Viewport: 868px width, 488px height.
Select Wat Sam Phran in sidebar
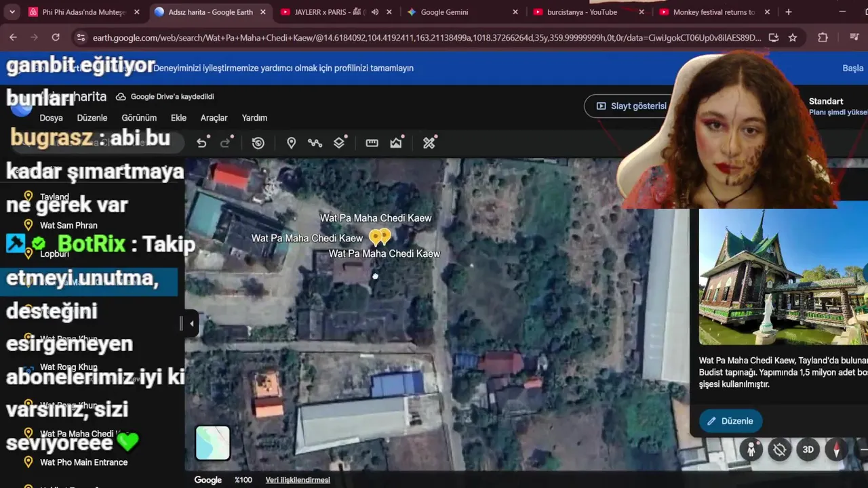point(68,225)
